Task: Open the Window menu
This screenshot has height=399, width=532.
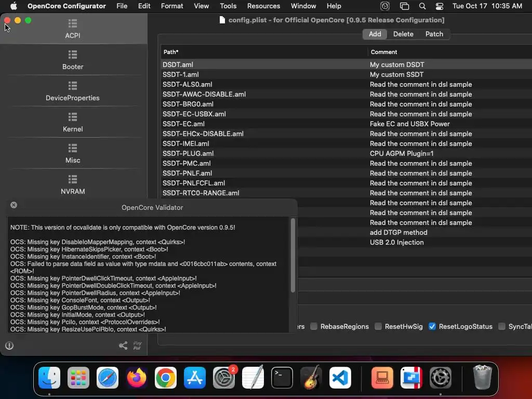Action: 303,6
